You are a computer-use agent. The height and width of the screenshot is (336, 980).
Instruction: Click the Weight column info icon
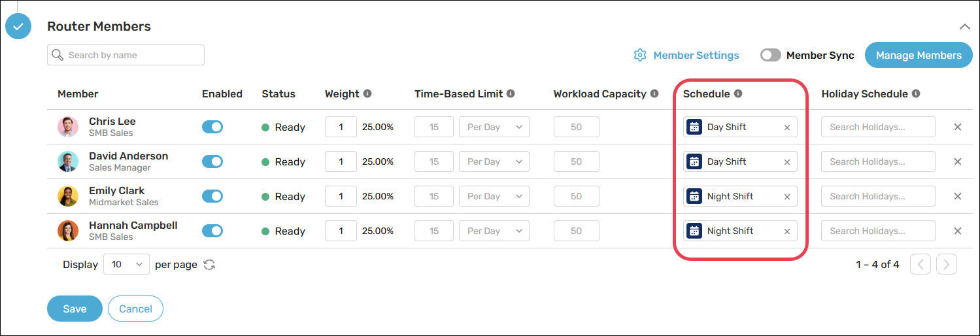click(367, 93)
